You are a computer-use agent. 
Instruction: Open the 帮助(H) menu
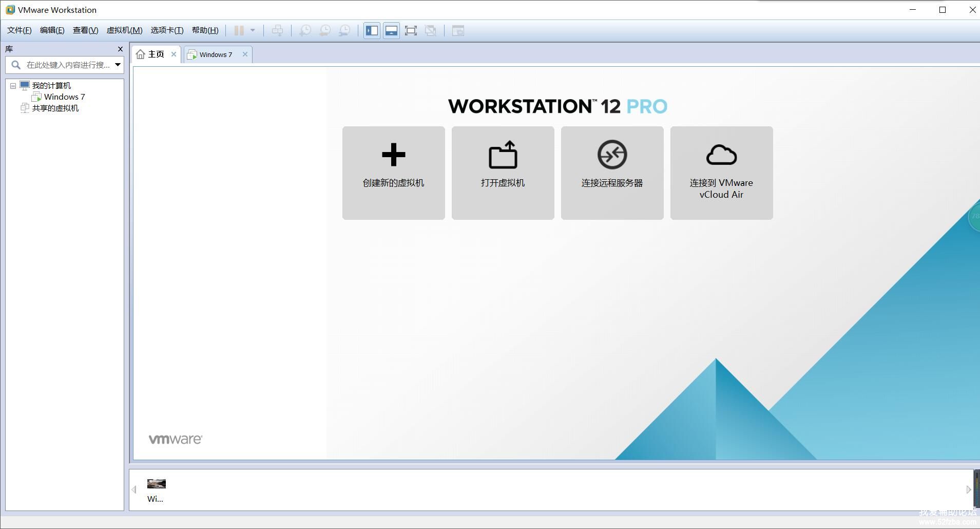(x=205, y=30)
